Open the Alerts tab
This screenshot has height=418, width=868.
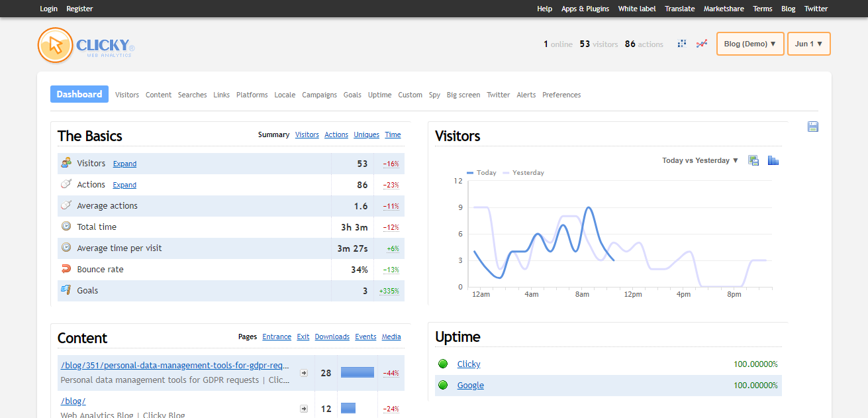click(x=526, y=95)
